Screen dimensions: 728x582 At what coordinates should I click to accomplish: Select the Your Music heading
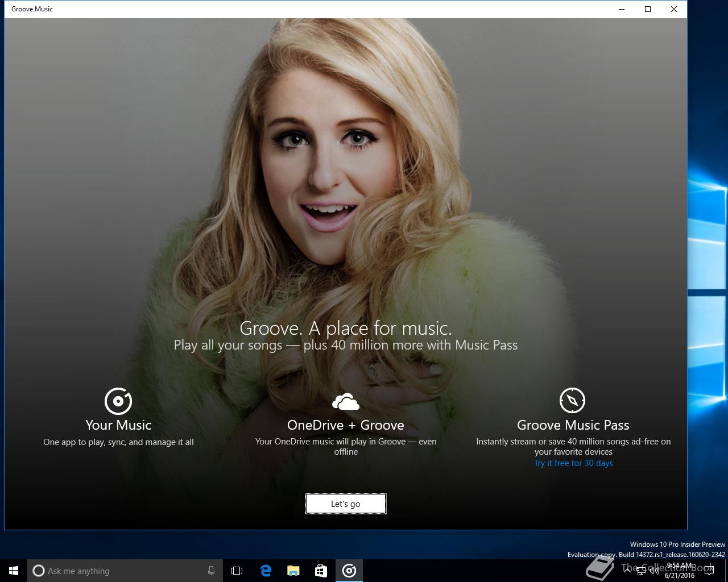[x=118, y=425]
